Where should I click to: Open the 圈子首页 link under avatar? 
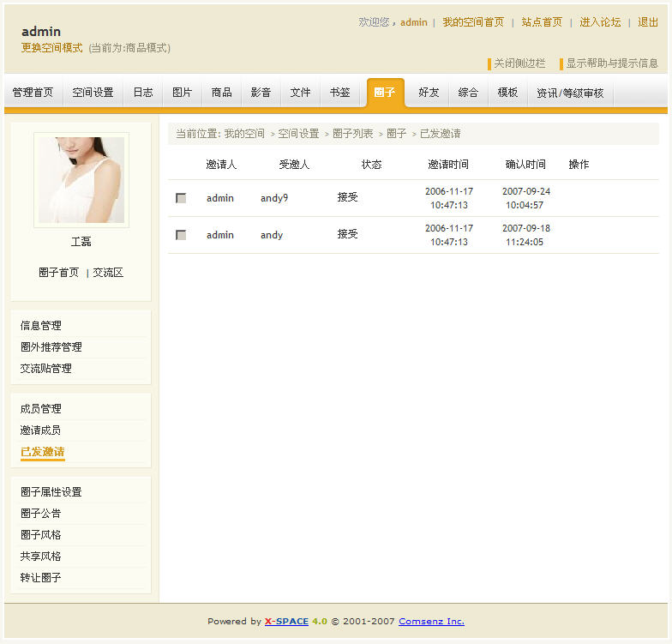pyautogui.click(x=58, y=273)
